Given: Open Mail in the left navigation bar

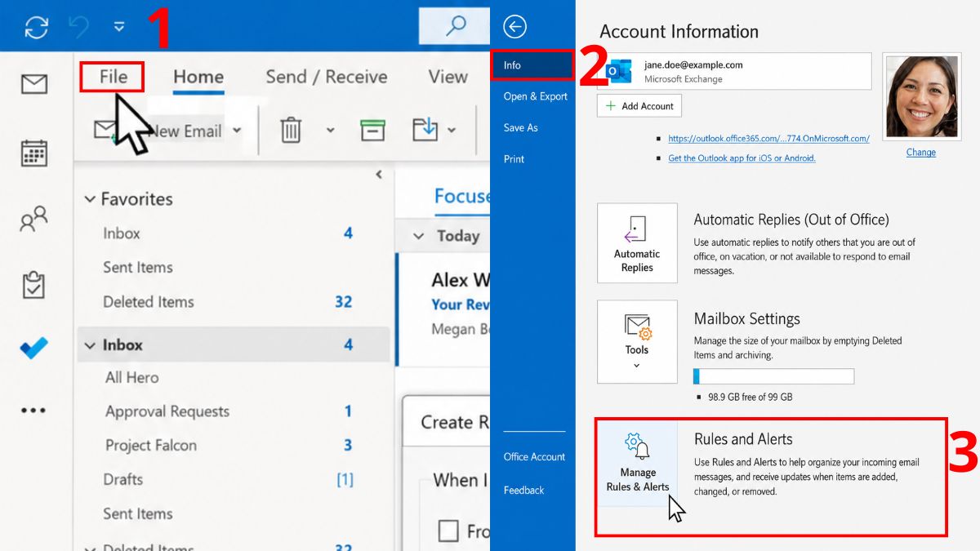Looking at the screenshot, I should tap(33, 84).
